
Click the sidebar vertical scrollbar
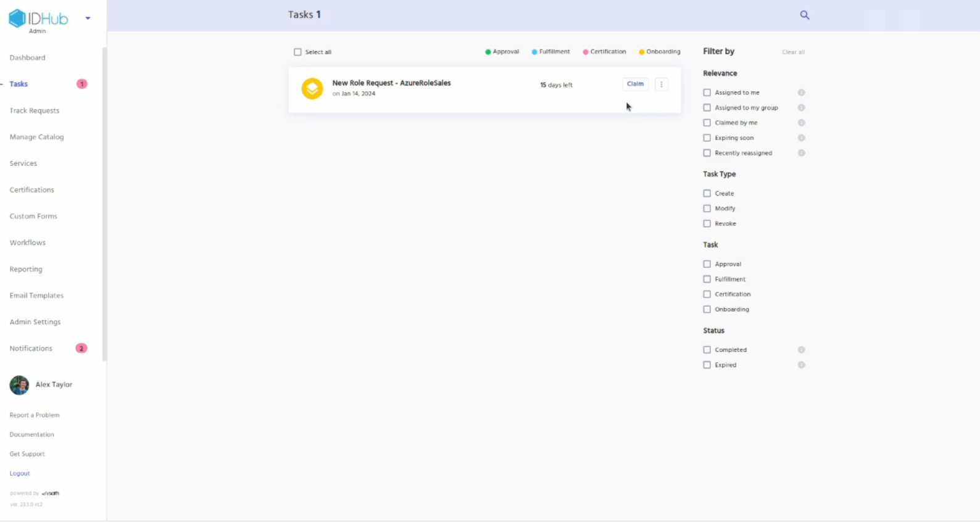(x=104, y=204)
